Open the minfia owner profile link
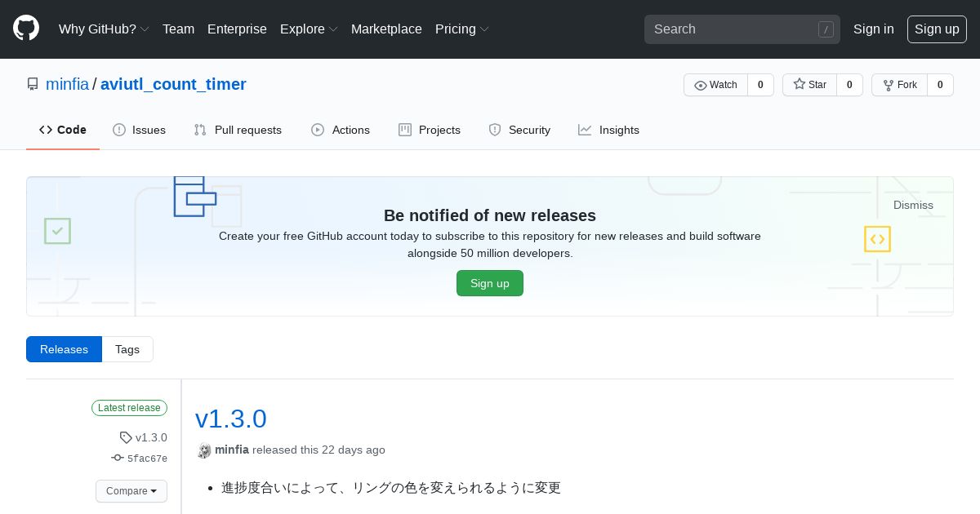This screenshot has width=980, height=514. pyautogui.click(x=67, y=84)
